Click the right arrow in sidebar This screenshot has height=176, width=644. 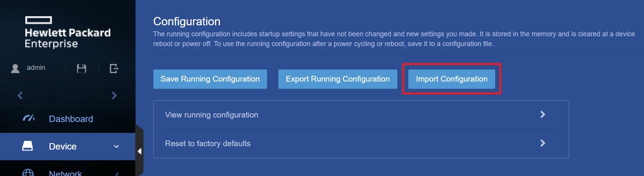pyautogui.click(x=114, y=96)
